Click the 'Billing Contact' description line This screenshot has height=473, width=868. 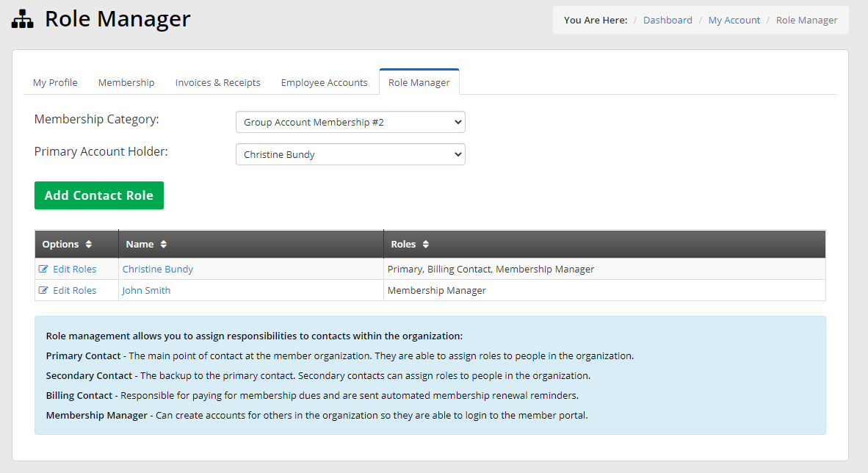coord(312,395)
